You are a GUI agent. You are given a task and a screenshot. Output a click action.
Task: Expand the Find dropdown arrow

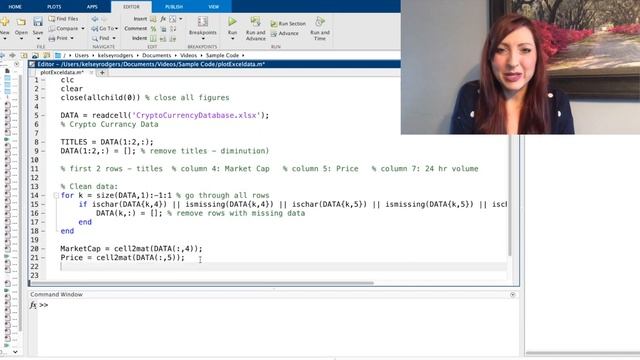click(114, 38)
